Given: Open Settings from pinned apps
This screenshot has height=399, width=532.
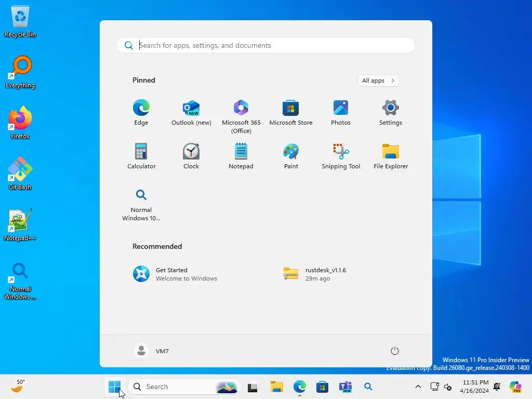Looking at the screenshot, I should coord(391,113).
